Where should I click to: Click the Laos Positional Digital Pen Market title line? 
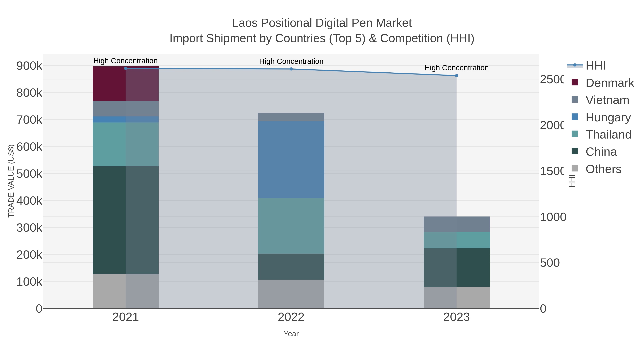click(x=322, y=23)
